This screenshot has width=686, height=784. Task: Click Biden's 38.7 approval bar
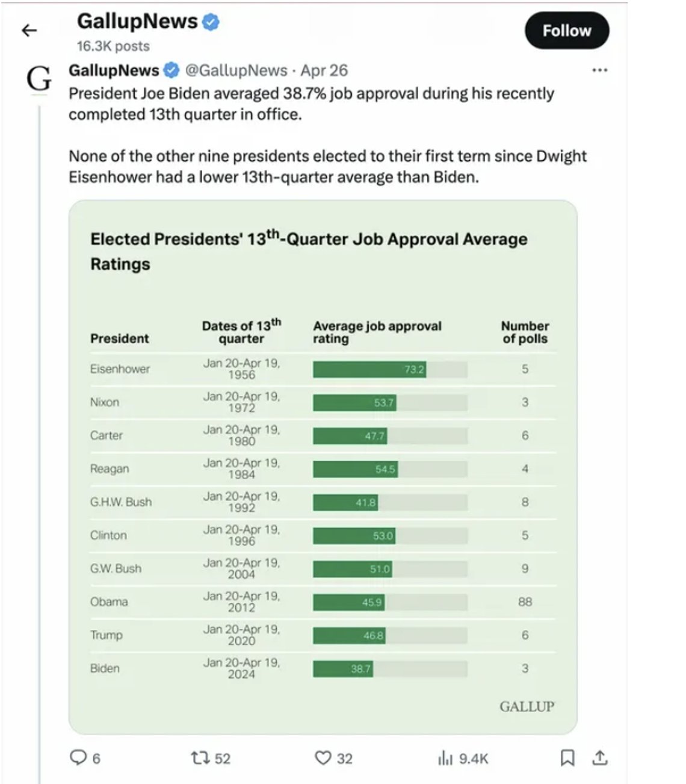[343, 668]
